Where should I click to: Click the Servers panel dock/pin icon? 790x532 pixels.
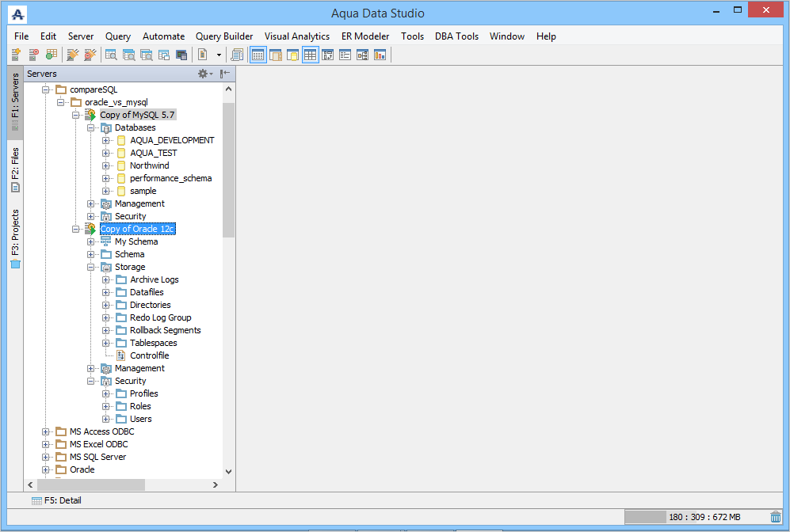click(x=225, y=74)
